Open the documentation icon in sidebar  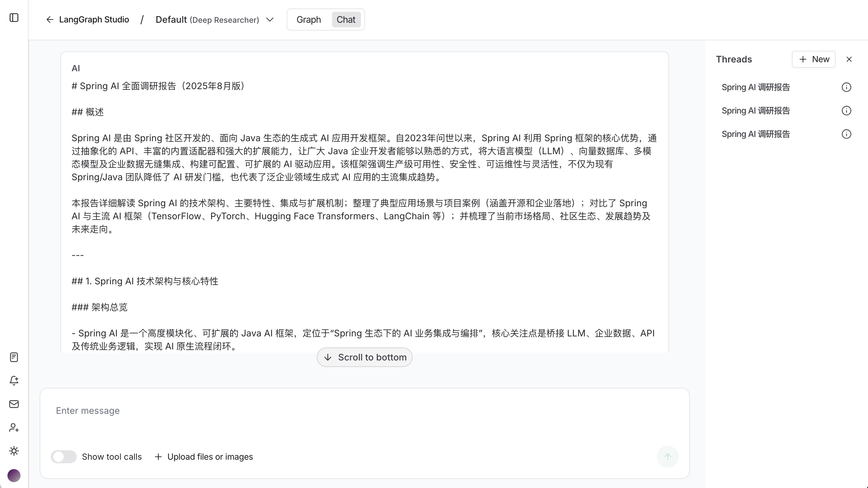[x=14, y=357]
